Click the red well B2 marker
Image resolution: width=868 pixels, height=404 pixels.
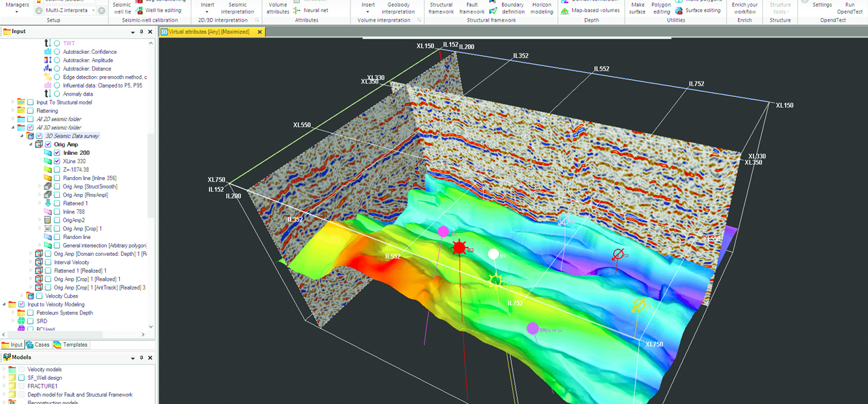point(460,248)
